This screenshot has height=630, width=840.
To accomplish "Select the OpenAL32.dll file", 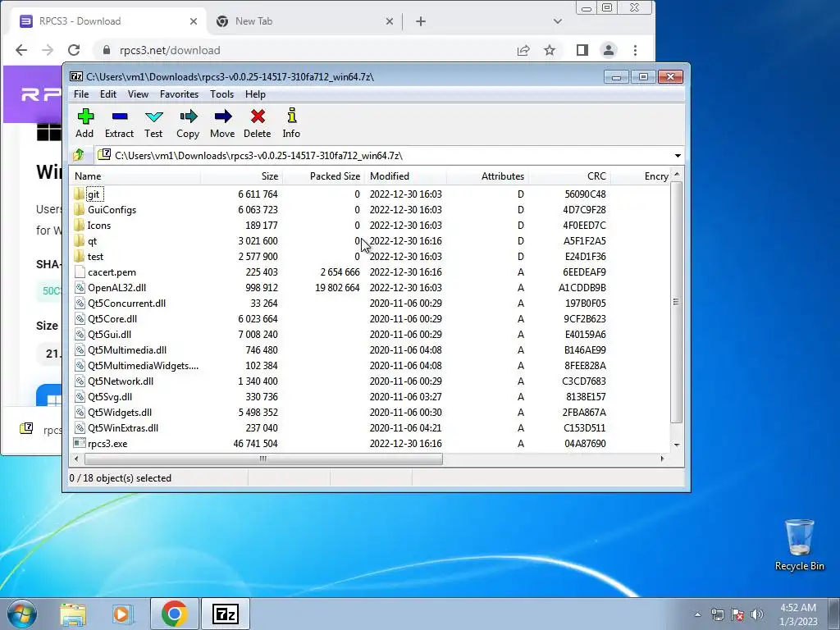I will click(x=116, y=288).
